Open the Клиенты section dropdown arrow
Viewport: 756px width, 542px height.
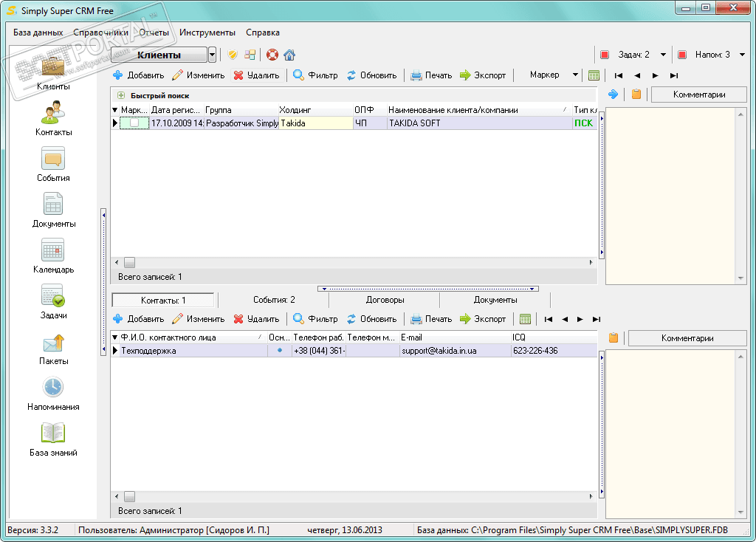tap(212, 55)
